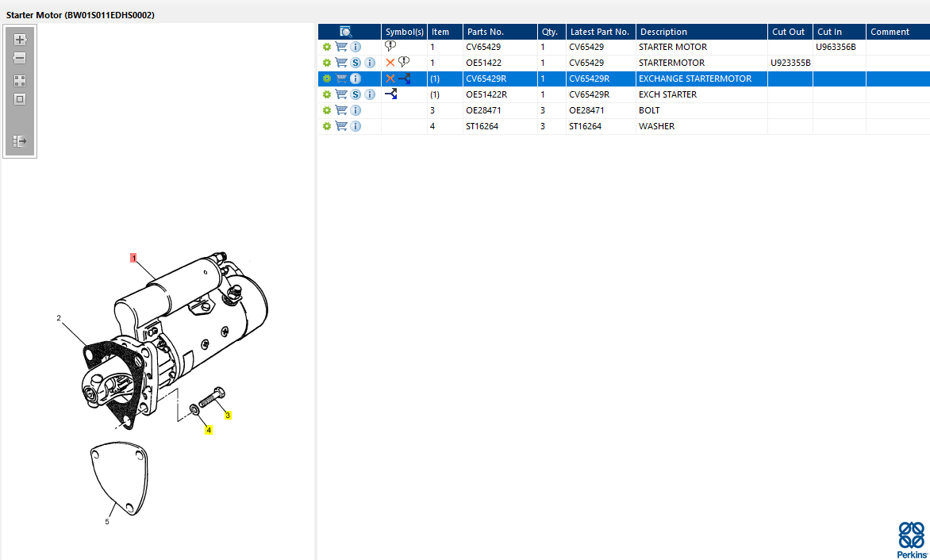The width and height of the screenshot is (930, 560).
Task: Click the note bubble symbol on OE51422 row
Action: click(x=404, y=62)
